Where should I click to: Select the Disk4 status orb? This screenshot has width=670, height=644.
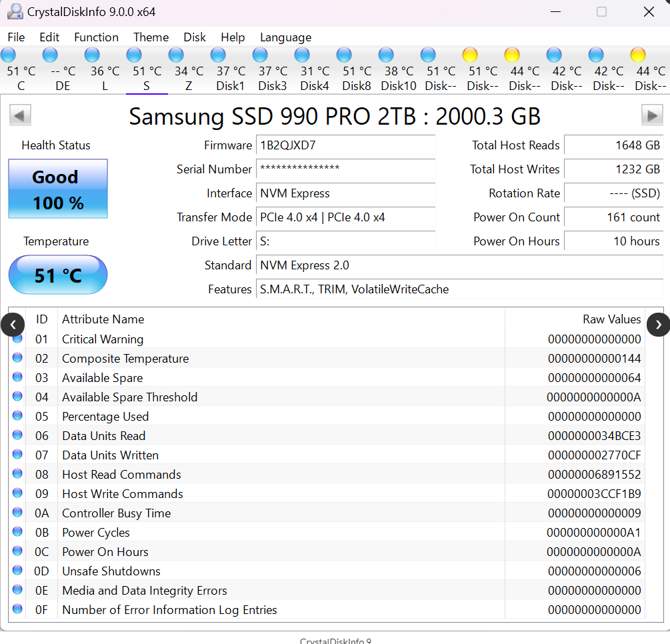pos(302,55)
